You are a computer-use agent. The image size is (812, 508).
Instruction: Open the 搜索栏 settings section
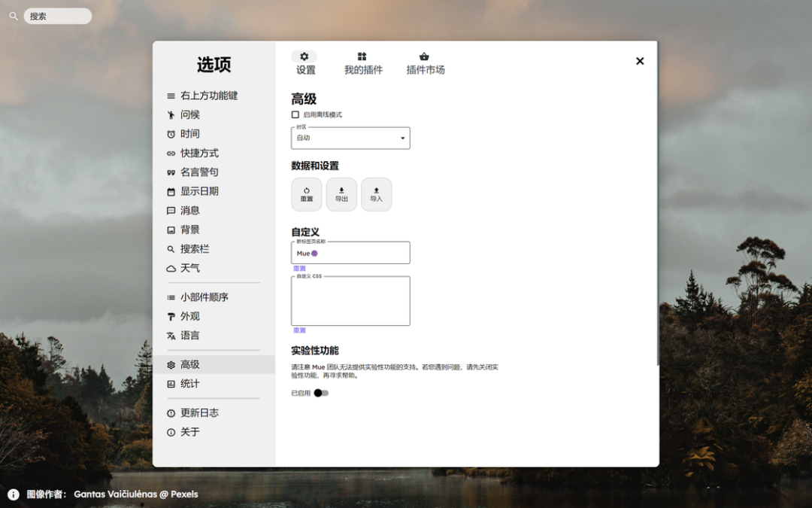tap(214, 249)
